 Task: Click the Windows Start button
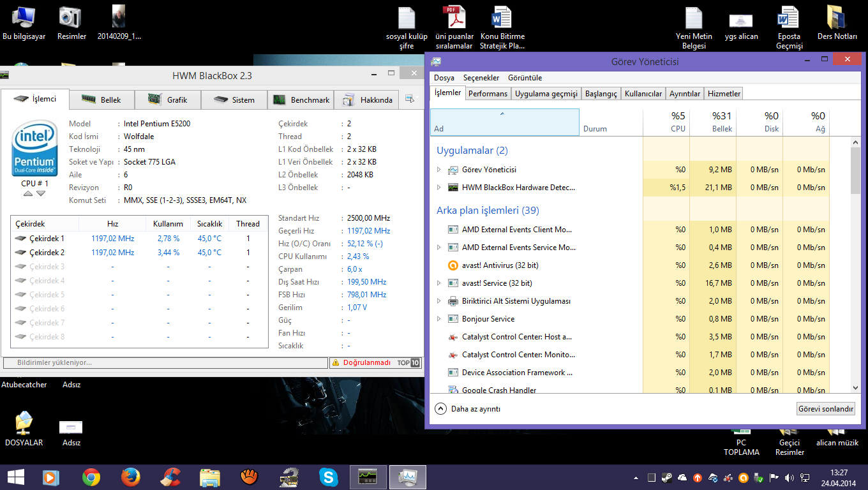point(16,477)
